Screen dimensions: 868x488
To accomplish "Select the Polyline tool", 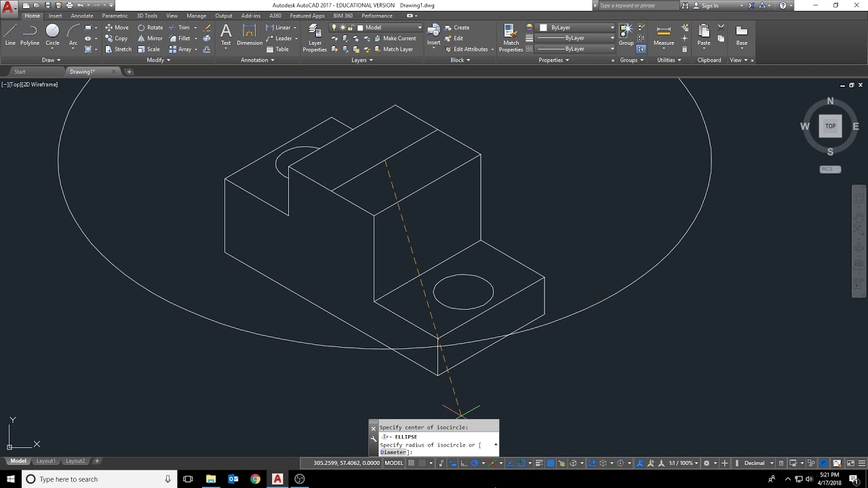I will click(x=30, y=35).
